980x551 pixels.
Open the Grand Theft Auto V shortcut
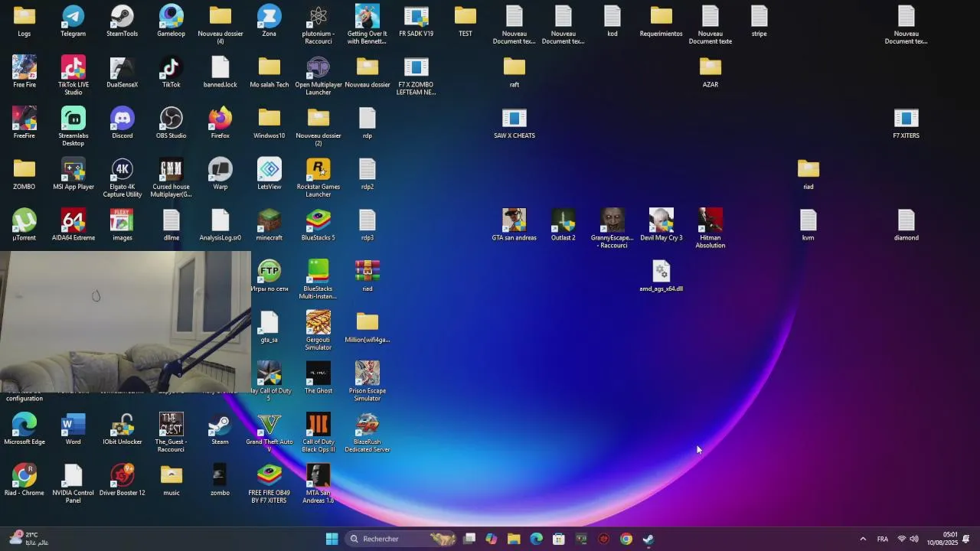click(x=269, y=433)
